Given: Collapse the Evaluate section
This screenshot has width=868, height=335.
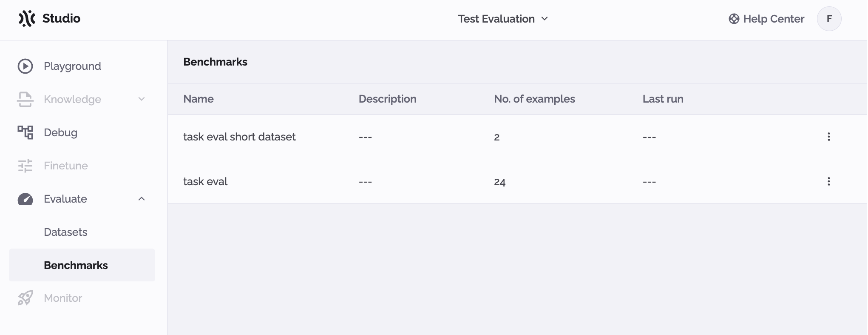Looking at the screenshot, I should pos(142,199).
